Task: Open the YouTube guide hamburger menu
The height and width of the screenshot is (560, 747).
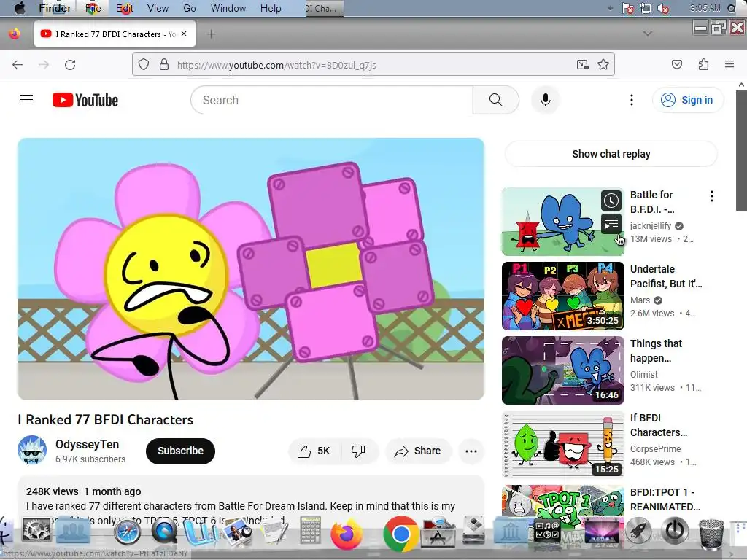Action: [x=26, y=99]
